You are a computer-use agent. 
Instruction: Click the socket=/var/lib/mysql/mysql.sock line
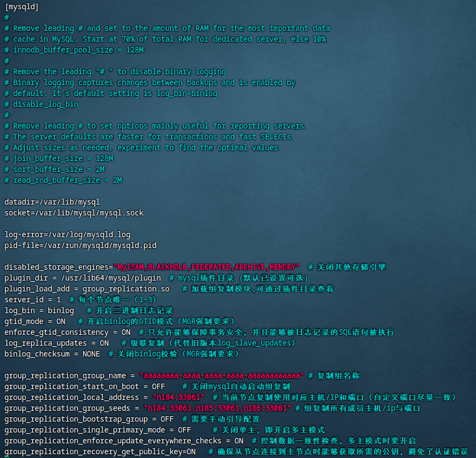(74, 213)
